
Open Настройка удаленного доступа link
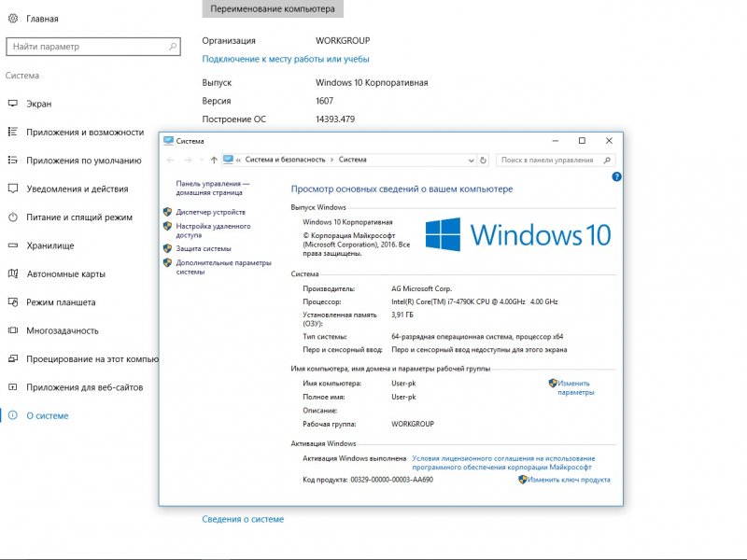214,231
